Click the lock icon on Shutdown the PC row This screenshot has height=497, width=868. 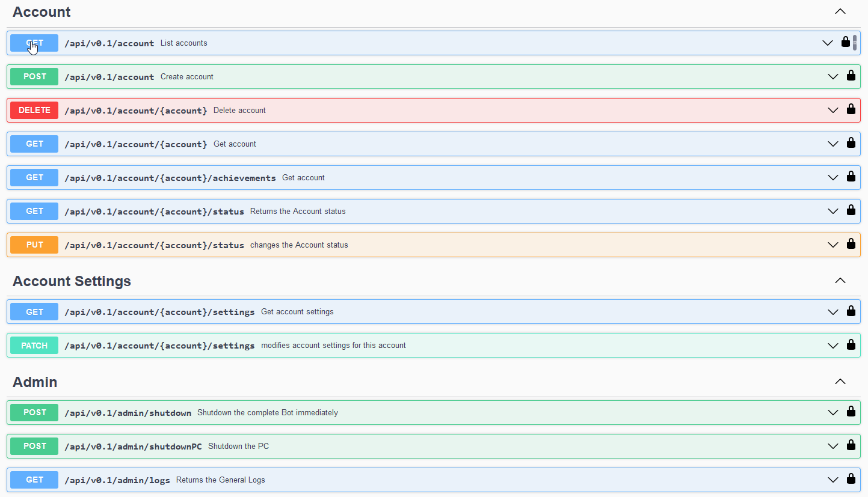pos(851,446)
